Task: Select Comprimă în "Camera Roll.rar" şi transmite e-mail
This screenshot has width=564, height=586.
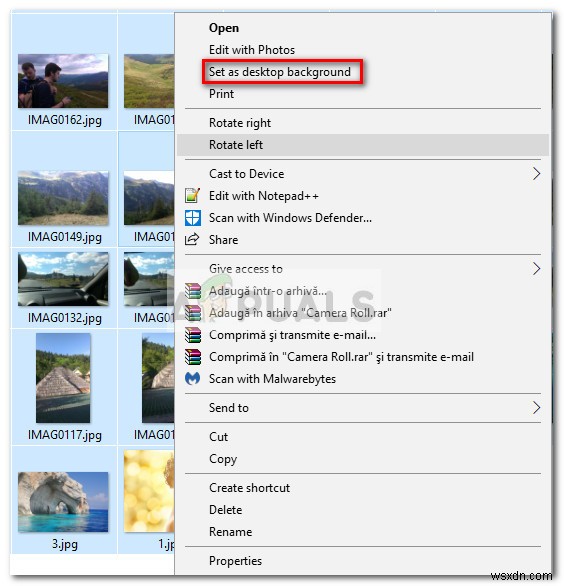Action: 341,357
